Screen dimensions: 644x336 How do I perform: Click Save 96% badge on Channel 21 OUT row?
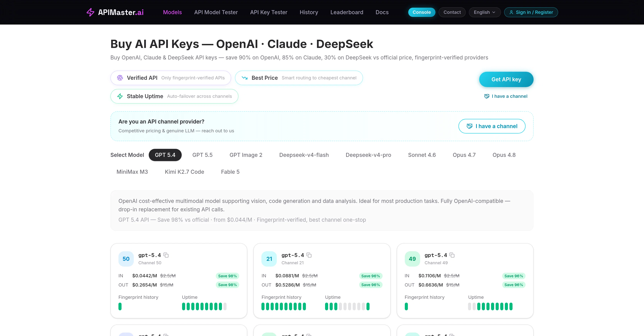tap(370, 285)
